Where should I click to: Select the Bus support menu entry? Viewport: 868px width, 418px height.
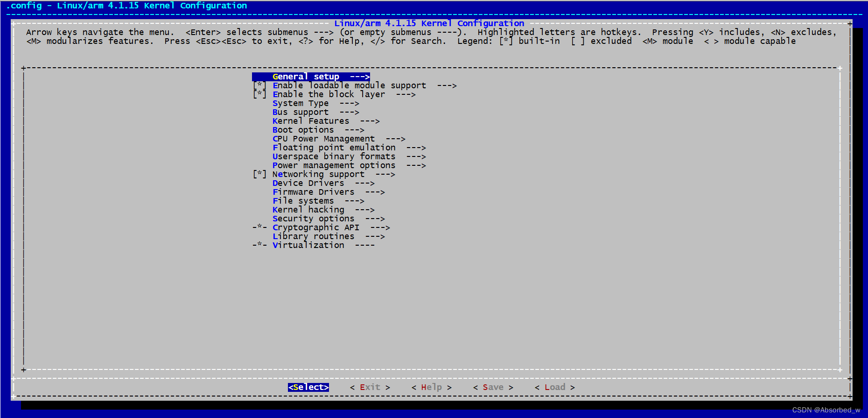tap(316, 112)
